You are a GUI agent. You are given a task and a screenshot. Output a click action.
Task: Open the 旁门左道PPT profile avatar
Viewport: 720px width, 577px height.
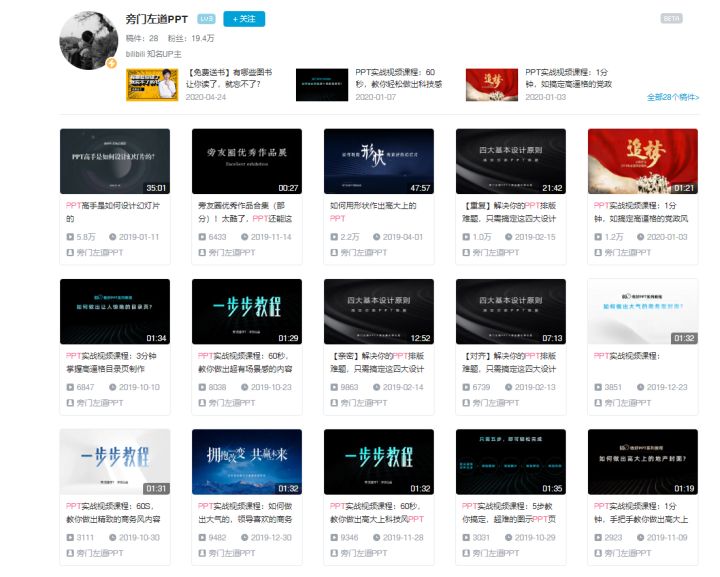[x=89, y=41]
